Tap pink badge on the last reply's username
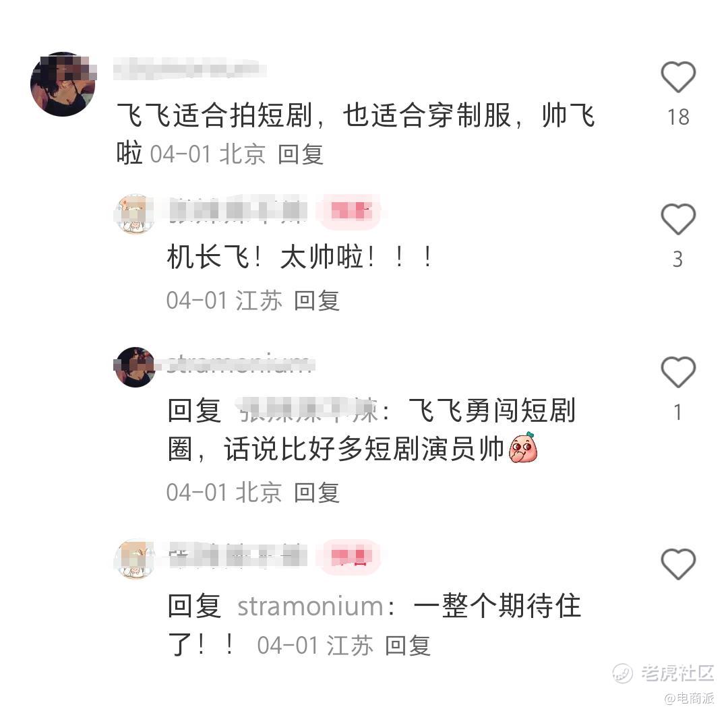The image size is (728, 715). (351, 557)
